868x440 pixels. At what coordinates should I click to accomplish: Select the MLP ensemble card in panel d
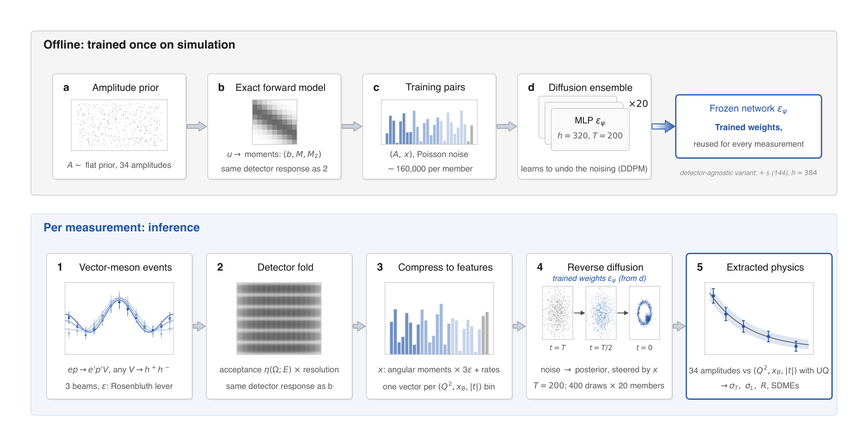click(590, 129)
